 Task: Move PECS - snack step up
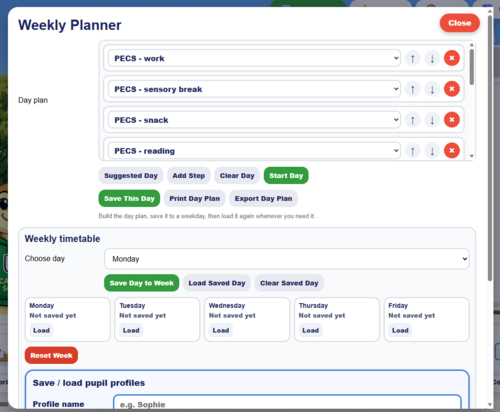(412, 120)
